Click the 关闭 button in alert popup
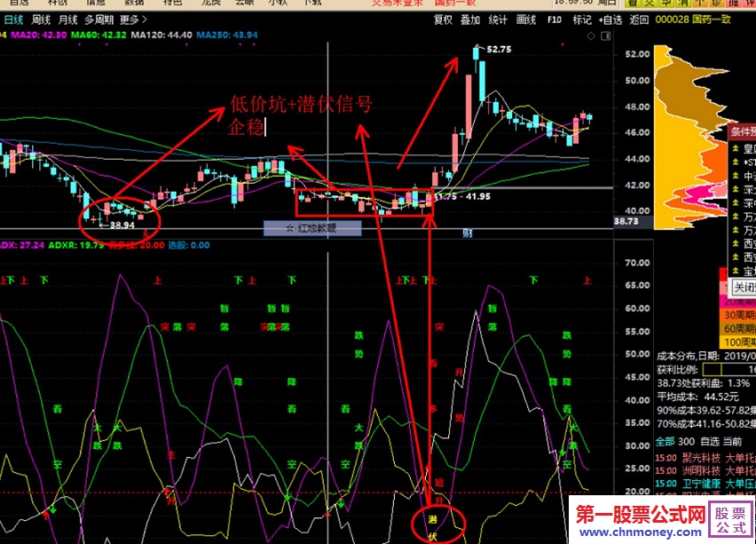 [744, 288]
